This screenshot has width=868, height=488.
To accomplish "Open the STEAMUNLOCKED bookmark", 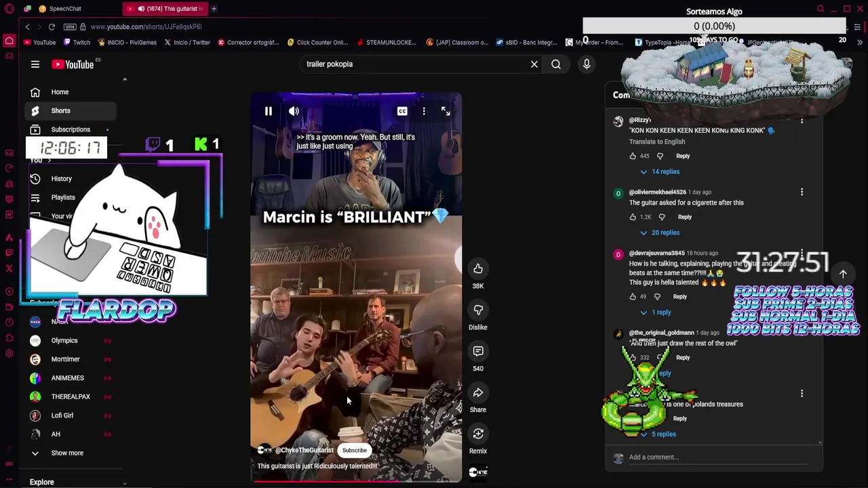I will (x=386, y=42).
